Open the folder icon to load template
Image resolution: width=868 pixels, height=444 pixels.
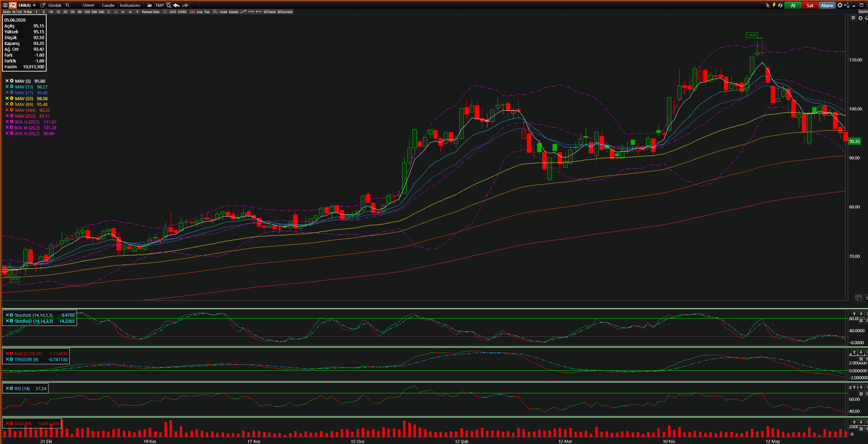(x=149, y=5)
